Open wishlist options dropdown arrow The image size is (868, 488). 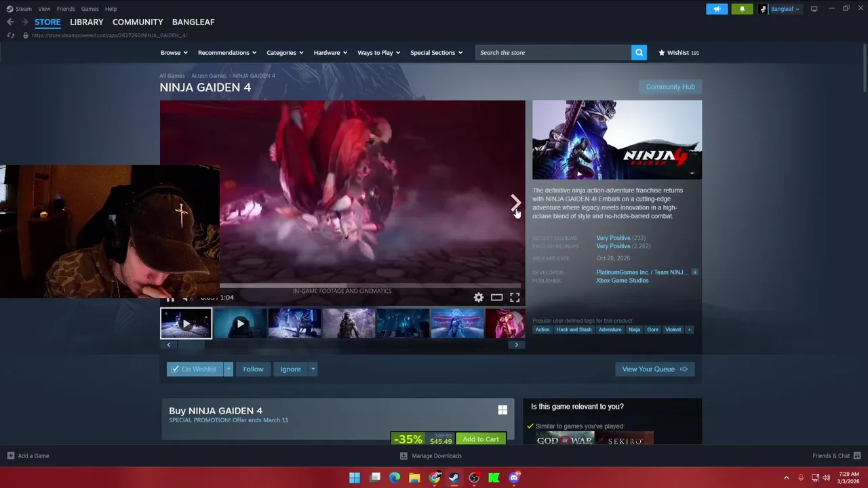(x=229, y=369)
